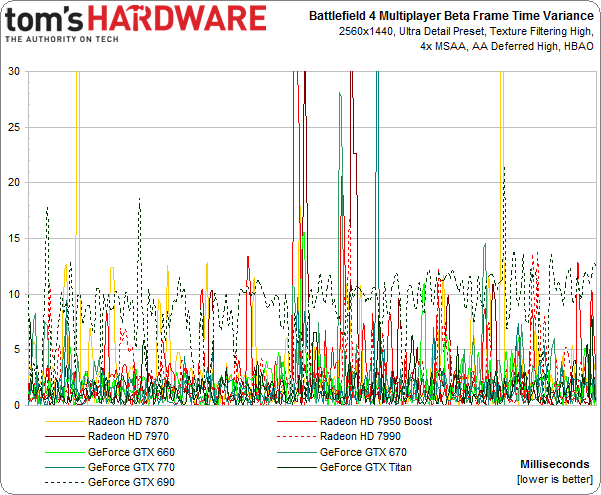Click the dark red line swatch for Radeon HD 7970
Screen dimensions: 601x495
(x=64, y=437)
